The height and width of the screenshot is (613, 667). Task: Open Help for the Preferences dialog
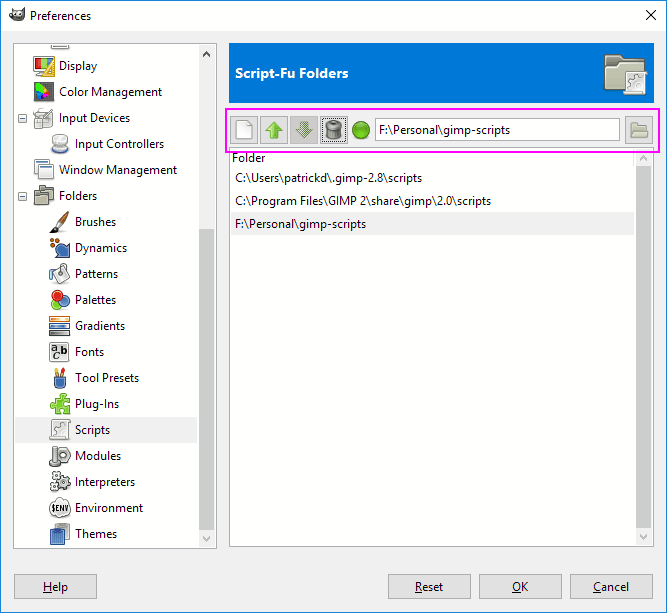click(56, 587)
